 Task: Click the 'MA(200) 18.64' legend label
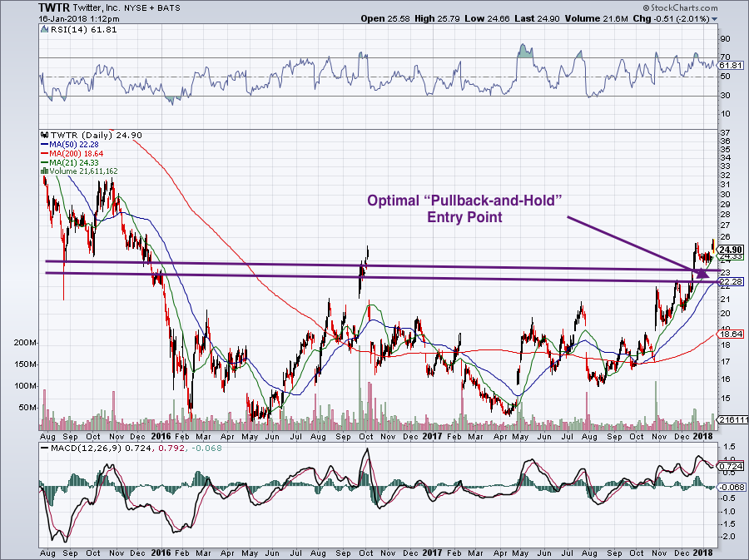[x=77, y=154]
